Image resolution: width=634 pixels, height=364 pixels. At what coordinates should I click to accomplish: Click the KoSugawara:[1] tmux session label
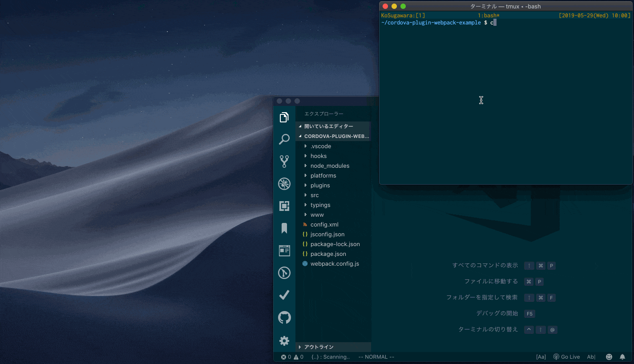pos(403,16)
